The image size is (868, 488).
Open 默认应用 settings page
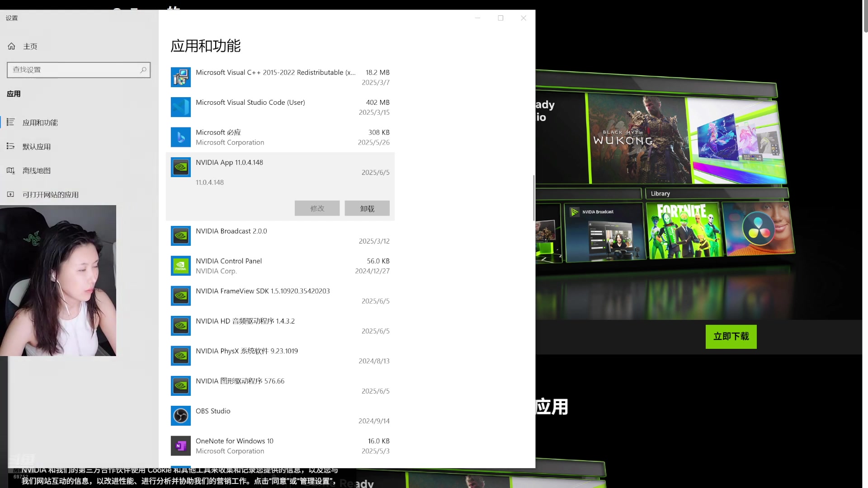37,146
